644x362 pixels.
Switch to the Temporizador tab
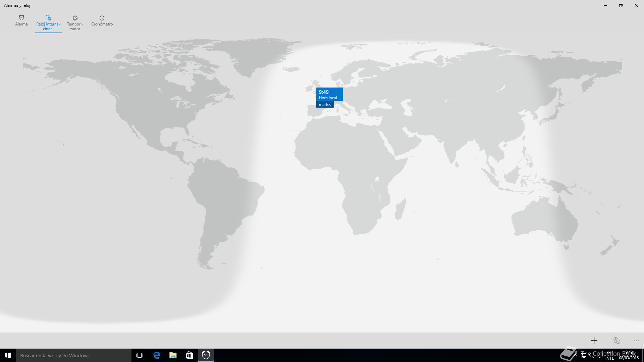click(75, 23)
